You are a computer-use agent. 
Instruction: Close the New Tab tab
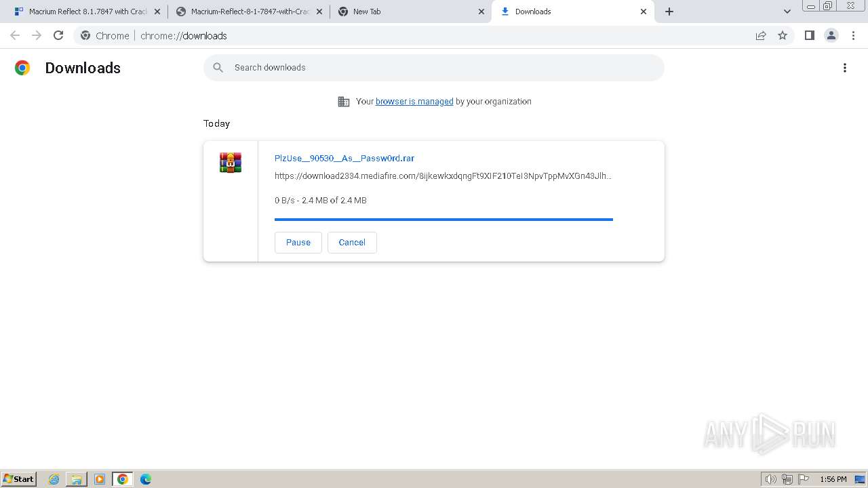pos(481,12)
